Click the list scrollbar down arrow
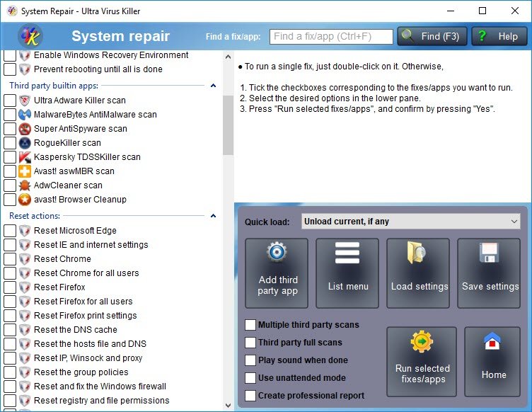This screenshot has width=532, height=412. point(228,405)
